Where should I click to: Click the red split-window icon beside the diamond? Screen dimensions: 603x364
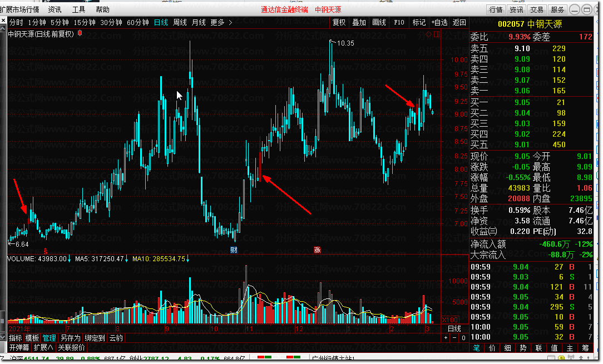[x=437, y=34]
